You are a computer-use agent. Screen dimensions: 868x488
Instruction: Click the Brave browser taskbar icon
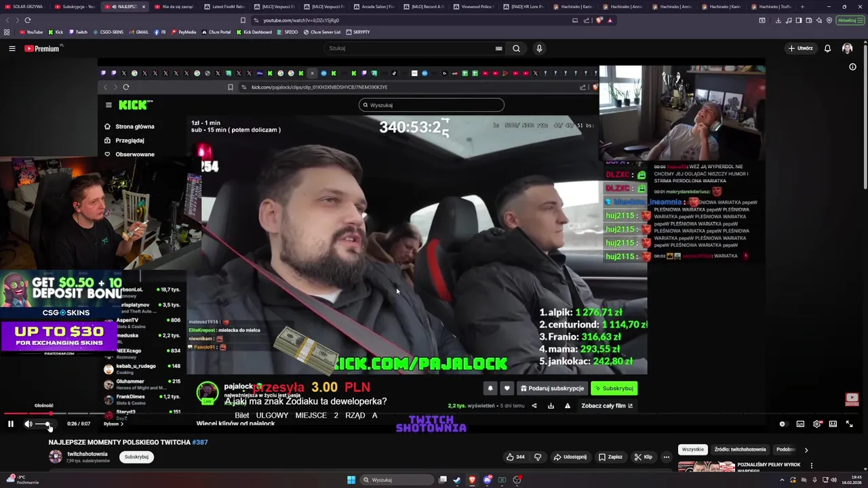click(472, 480)
